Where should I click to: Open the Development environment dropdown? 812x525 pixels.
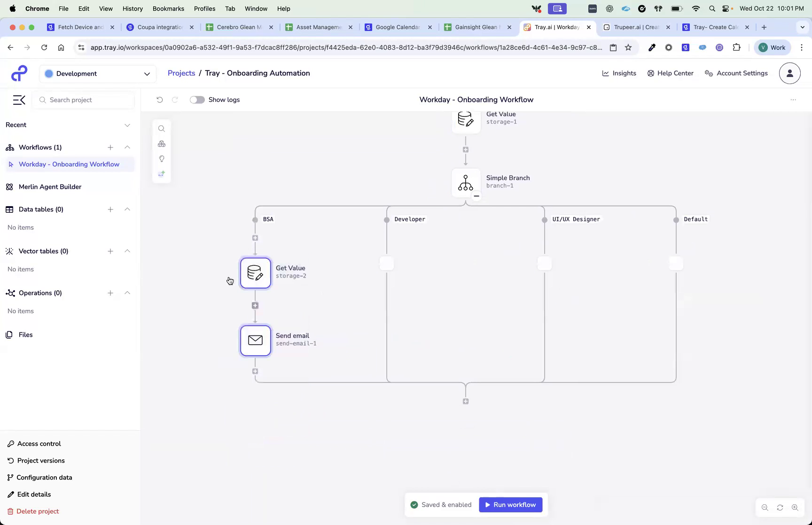click(x=97, y=73)
